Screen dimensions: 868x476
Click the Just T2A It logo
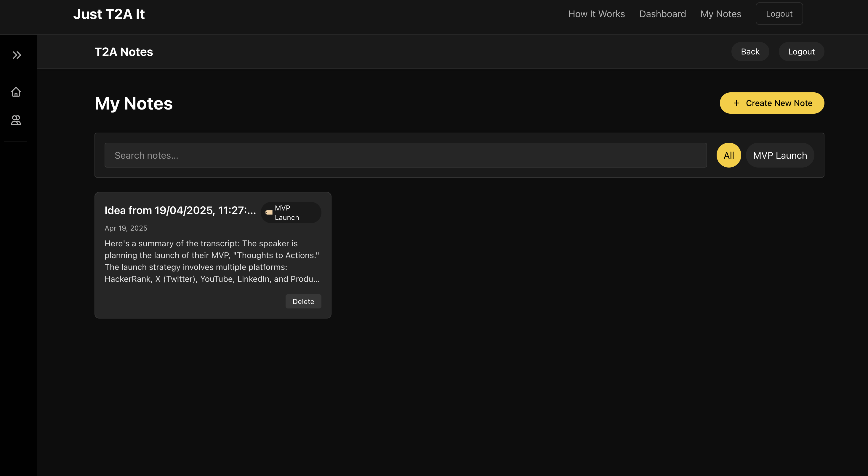click(x=109, y=14)
